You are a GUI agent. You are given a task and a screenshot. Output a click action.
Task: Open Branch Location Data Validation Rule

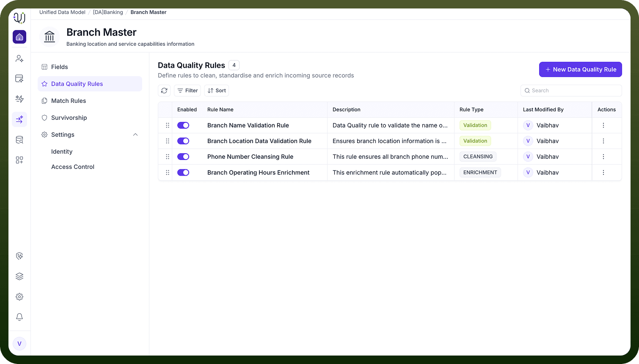[259, 141]
